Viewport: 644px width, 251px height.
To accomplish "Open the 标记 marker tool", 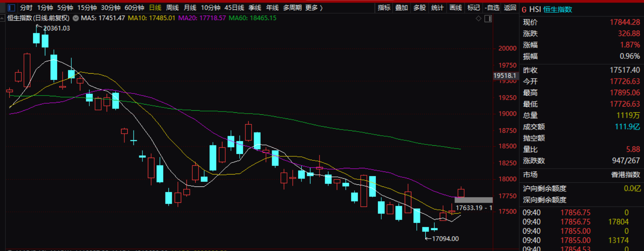I will point(474,8).
